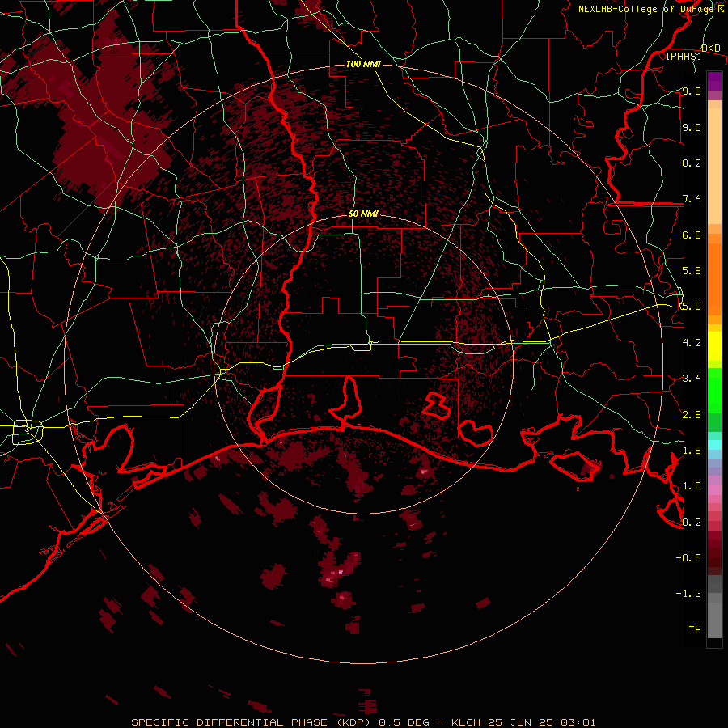Click the '100 NMI' range ring label
This screenshot has height=728, width=728.
[x=363, y=64]
